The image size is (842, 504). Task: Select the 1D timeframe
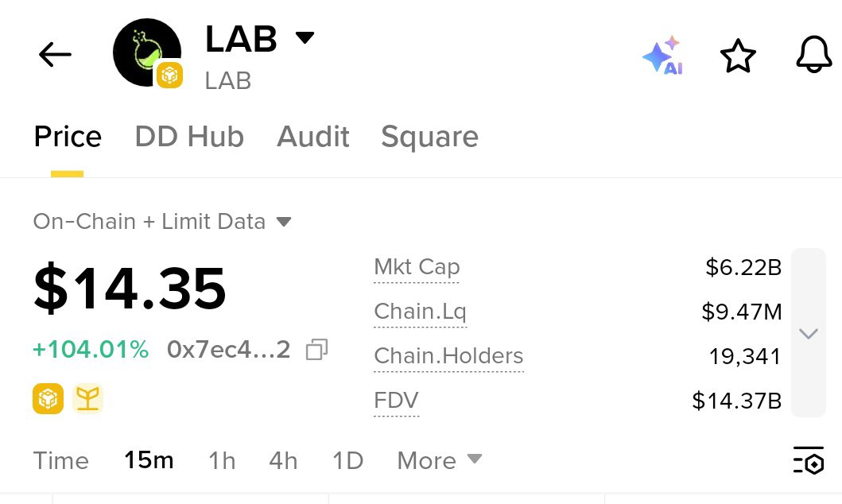(x=348, y=460)
